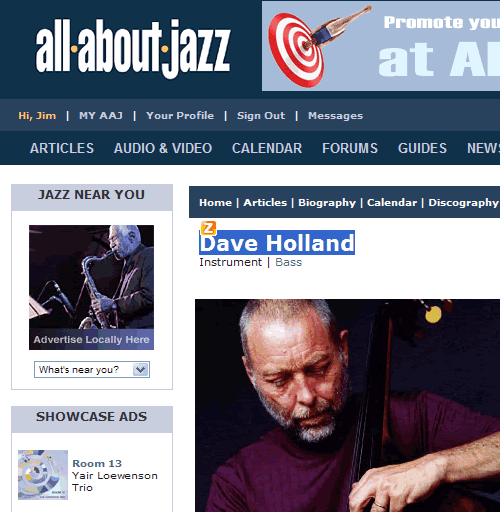Image resolution: width=500 pixels, height=512 pixels.
Task: Open the FORUMS menu item
Action: tap(350, 148)
